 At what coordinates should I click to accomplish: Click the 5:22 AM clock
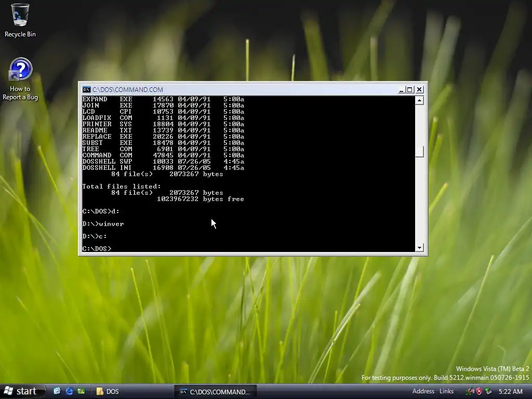[x=510, y=392]
